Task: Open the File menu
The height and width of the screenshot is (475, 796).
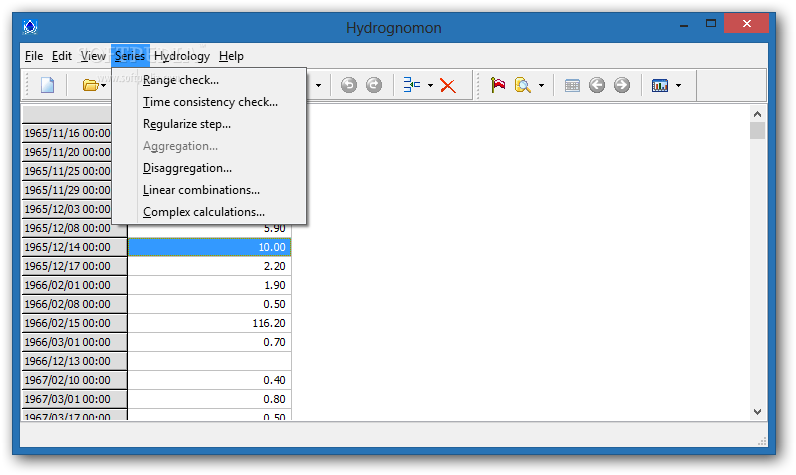Action: pyautogui.click(x=34, y=56)
